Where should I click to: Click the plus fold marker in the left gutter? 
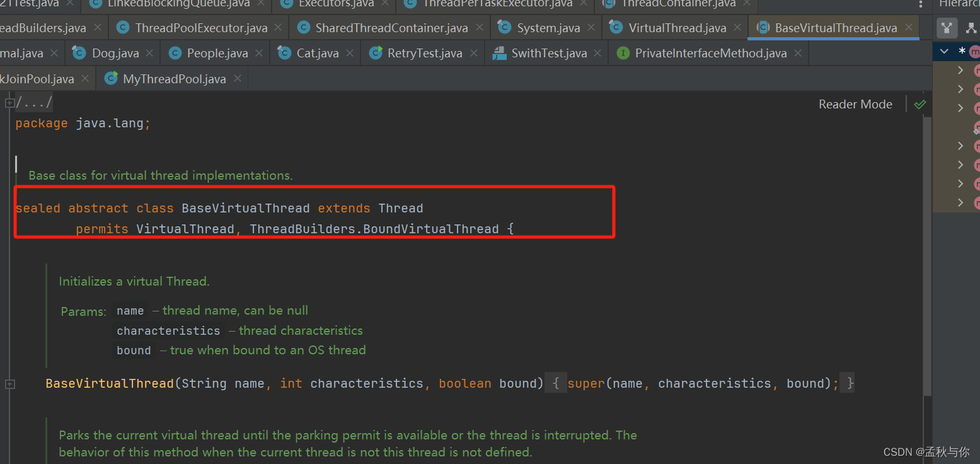9,101
